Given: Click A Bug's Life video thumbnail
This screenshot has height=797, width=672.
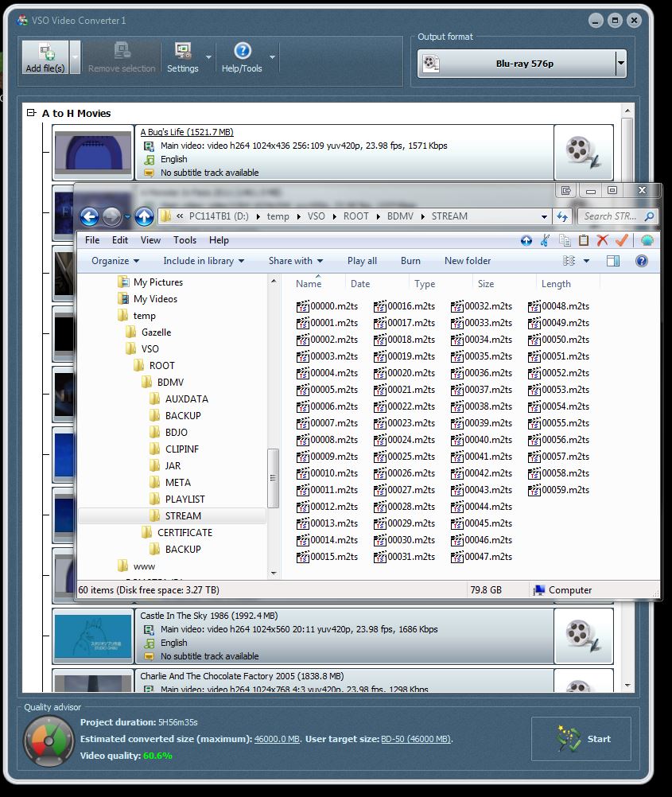Looking at the screenshot, I should pyautogui.click(x=93, y=153).
